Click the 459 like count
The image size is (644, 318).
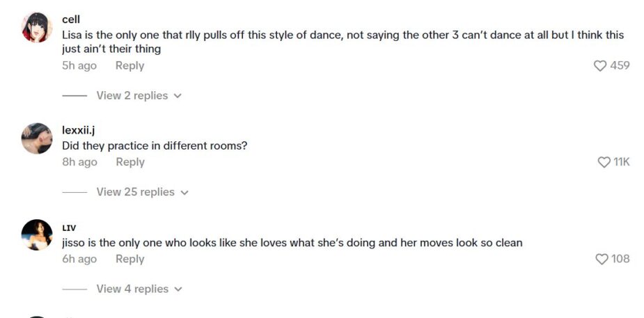pos(620,65)
